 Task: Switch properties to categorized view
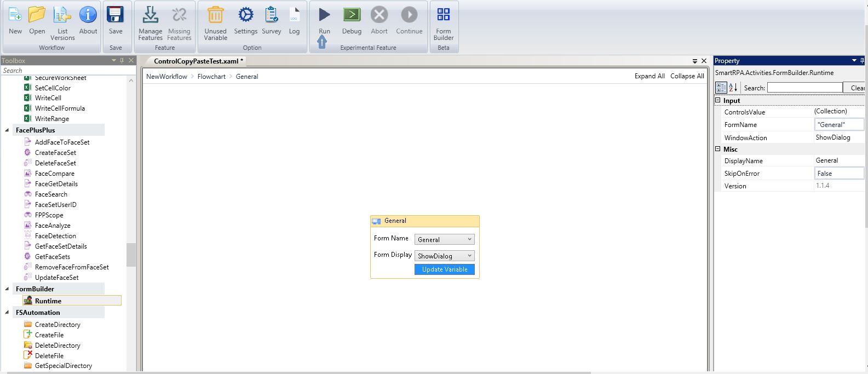coord(721,88)
